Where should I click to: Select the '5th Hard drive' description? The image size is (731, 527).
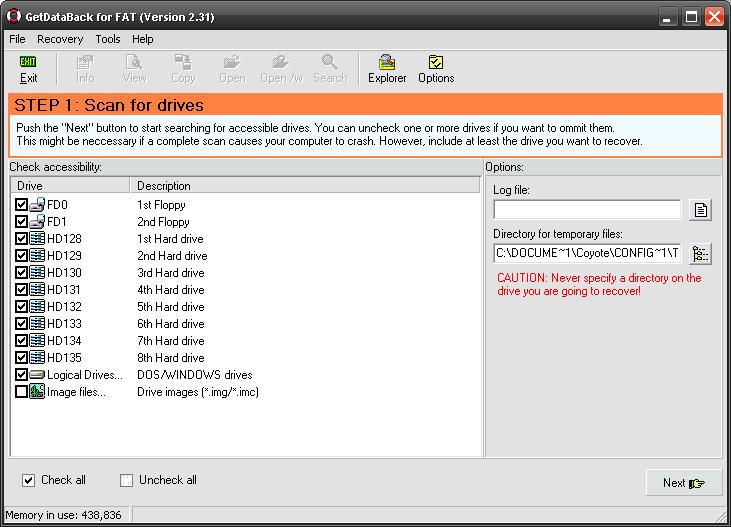pyautogui.click(x=171, y=307)
